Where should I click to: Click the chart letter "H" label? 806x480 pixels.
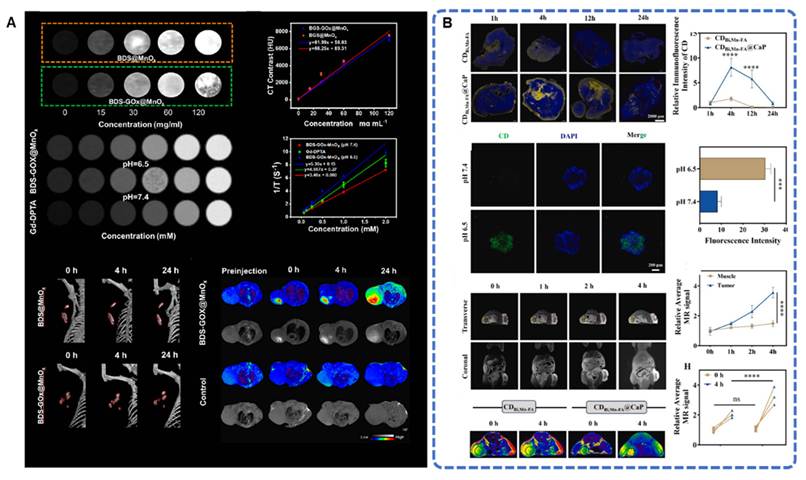[687, 366]
